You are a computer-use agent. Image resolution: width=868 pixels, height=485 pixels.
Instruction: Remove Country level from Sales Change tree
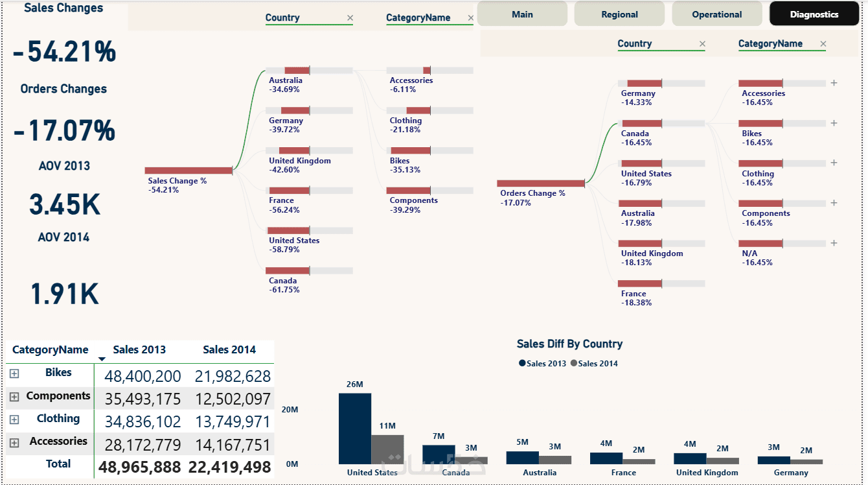(x=350, y=18)
